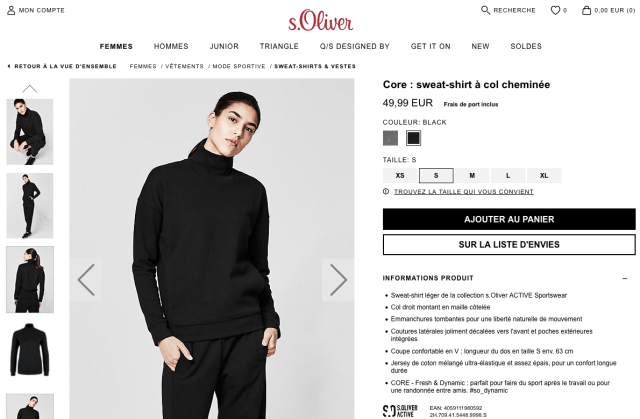
Task: Select size M
Action: (x=472, y=175)
